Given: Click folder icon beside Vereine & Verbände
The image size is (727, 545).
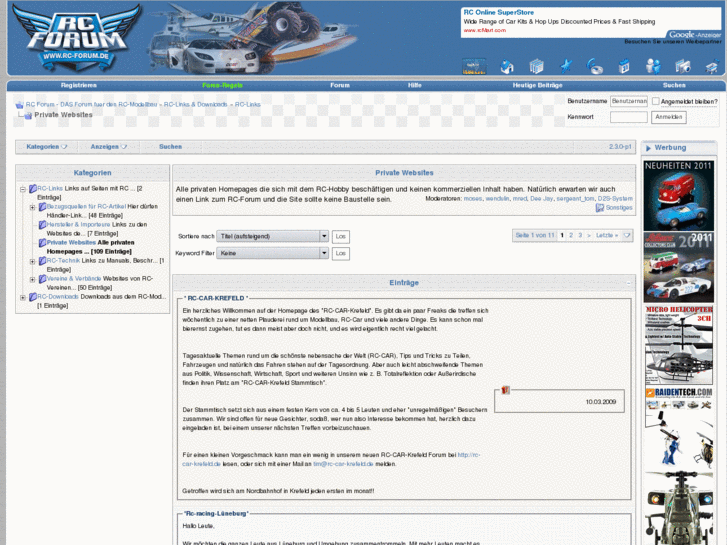Looking at the screenshot, I should click(x=42, y=279).
